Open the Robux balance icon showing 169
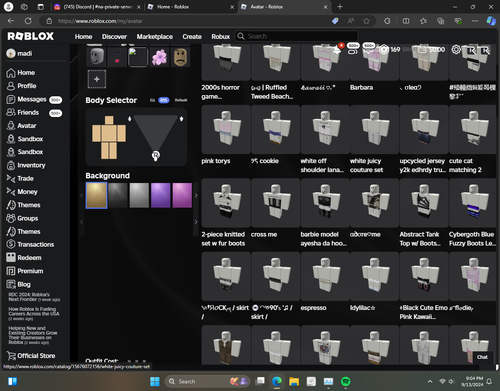Screen dimensions: 500x391 coord(384,50)
